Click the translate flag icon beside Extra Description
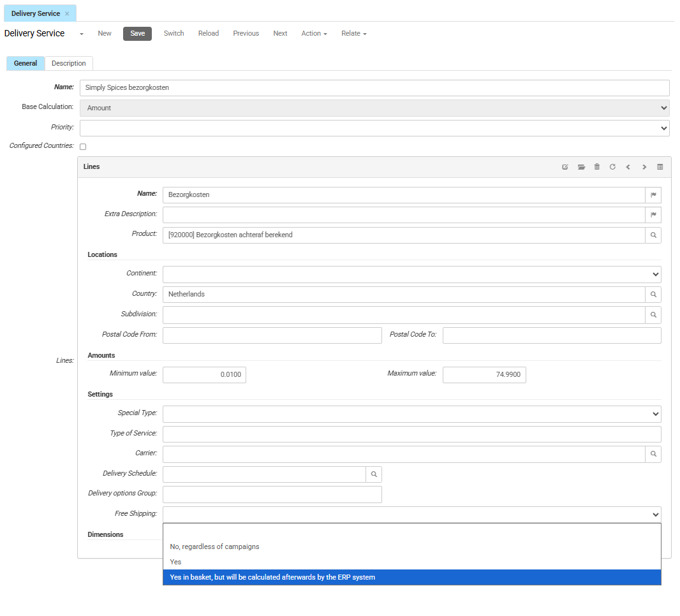Viewport: 680px width, 616px height. [653, 215]
